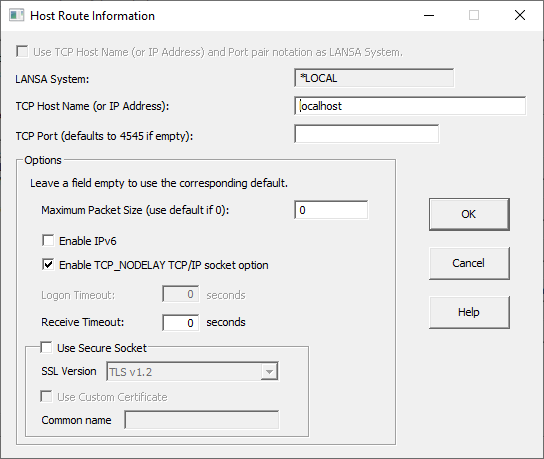This screenshot has width=544, height=459.
Task: Tick the Use Secure Socket checkbox
Action: pyautogui.click(x=46, y=347)
